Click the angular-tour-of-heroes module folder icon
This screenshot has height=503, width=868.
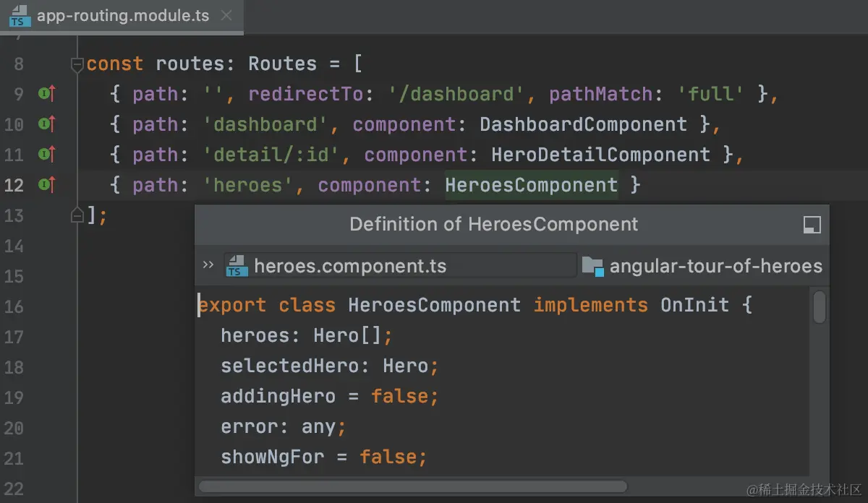point(592,266)
